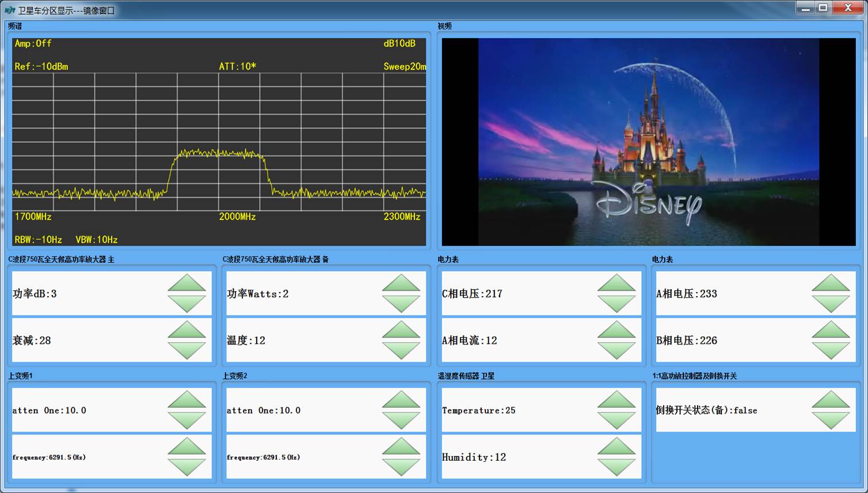Click the 2300MHz stop frequency label
The image size is (868, 493).
pos(402,217)
